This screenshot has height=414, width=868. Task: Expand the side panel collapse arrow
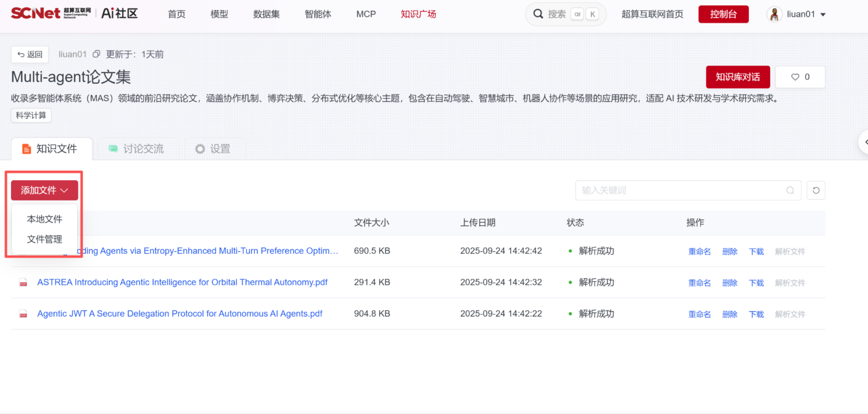(x=865, y=142)
